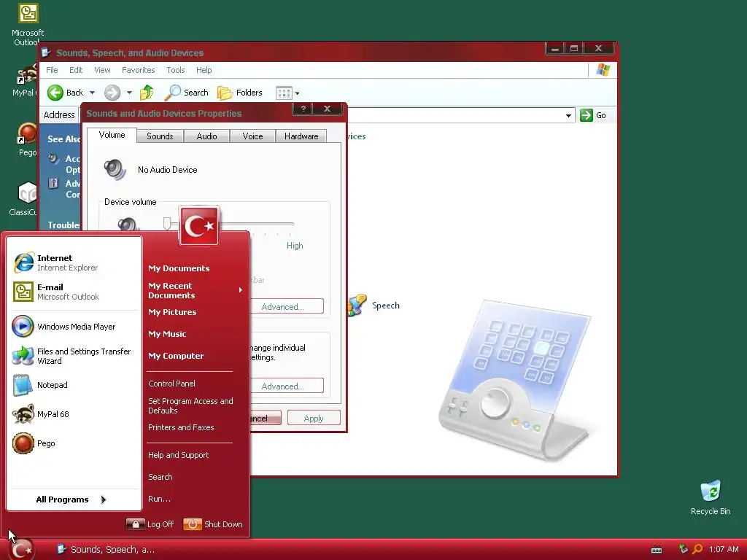
Task: Open the Favorites menu
Action: (138, 70)
